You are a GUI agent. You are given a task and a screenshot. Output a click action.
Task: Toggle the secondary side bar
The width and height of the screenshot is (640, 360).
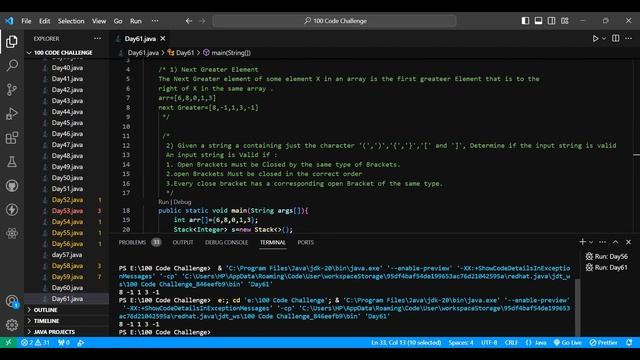click(x=551, y=21)
